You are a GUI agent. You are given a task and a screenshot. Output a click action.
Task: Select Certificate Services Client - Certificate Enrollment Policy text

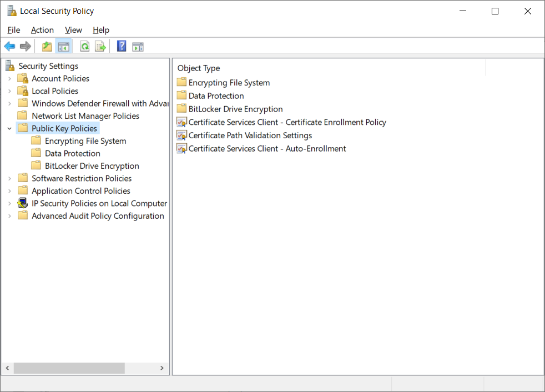287,123
